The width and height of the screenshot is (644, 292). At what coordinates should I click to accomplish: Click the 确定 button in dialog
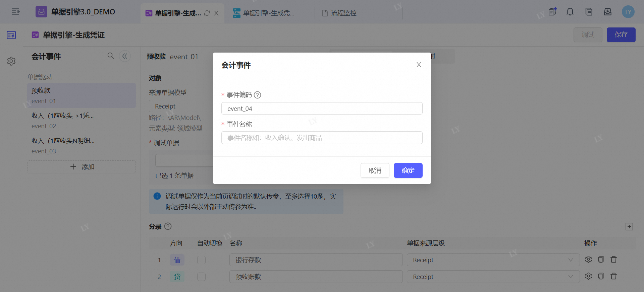pyautogui.click(x=408, y=170)
